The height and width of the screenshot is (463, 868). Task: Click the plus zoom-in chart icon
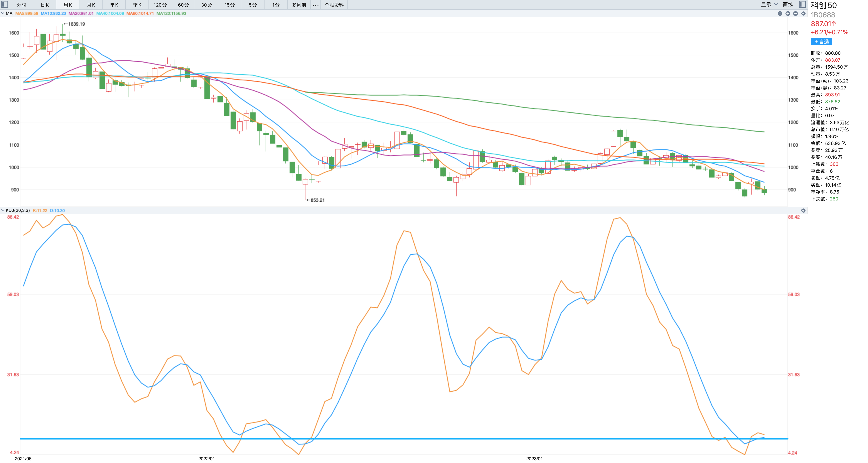(x=787, y=13)
